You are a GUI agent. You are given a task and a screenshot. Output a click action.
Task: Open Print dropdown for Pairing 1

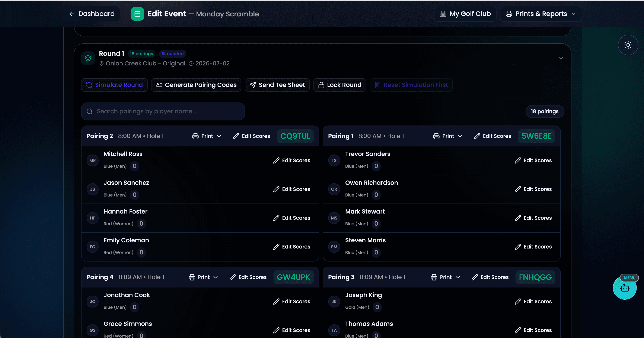pyautogui.click(x=447, y=136)
